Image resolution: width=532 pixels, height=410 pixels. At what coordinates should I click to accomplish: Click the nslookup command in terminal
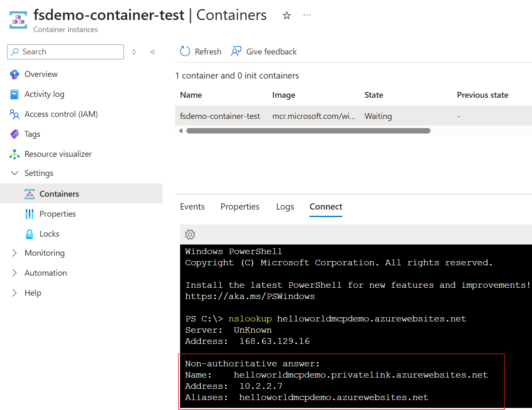pos(250,319)
